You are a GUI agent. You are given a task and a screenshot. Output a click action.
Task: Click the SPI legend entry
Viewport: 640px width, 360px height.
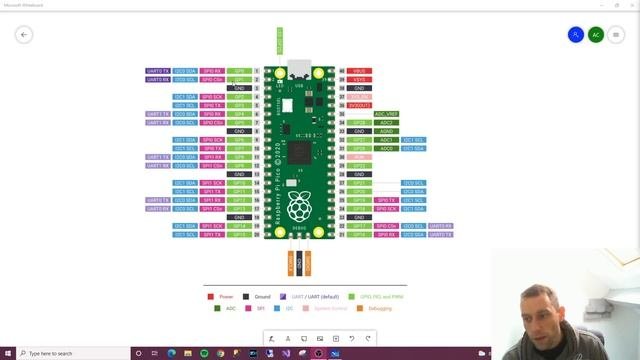255,308
